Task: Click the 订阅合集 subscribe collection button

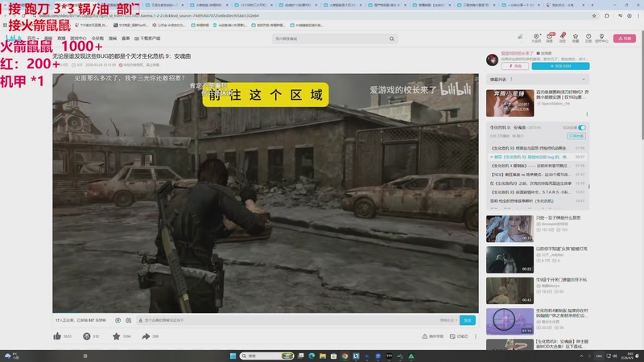Action: click(576, 136)
